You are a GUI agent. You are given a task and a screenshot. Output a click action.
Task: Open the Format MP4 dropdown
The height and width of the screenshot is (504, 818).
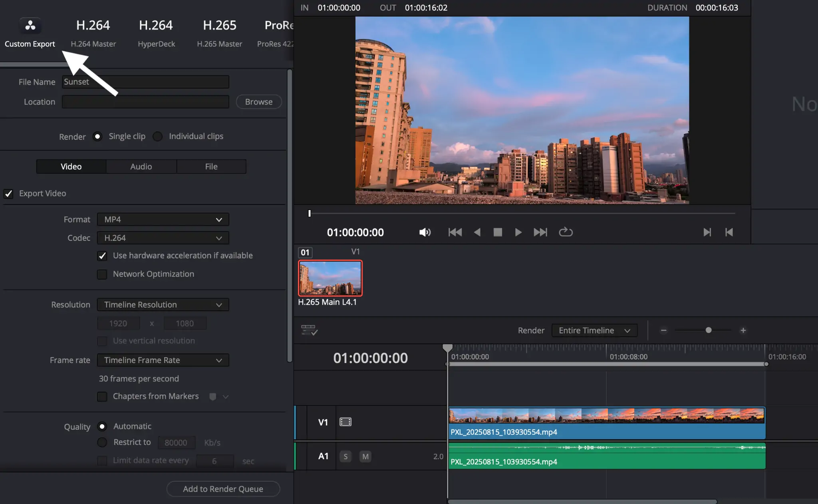(163, 220)
